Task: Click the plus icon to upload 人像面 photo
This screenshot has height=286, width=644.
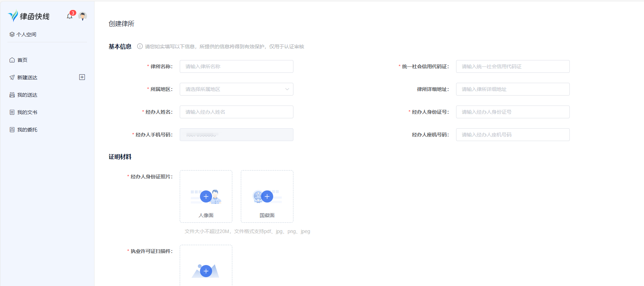Action: click(206, 196)
